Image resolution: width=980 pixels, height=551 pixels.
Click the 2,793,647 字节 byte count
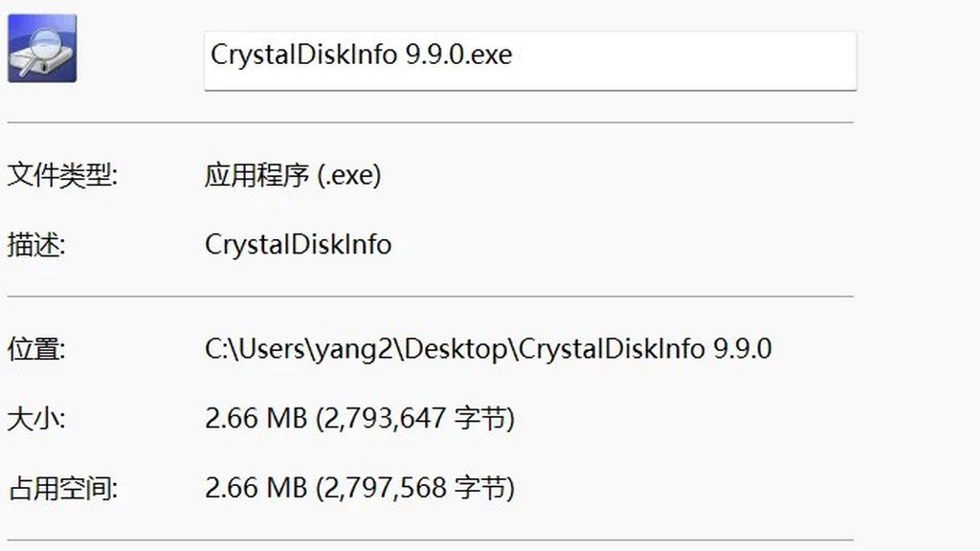(415, 419)
